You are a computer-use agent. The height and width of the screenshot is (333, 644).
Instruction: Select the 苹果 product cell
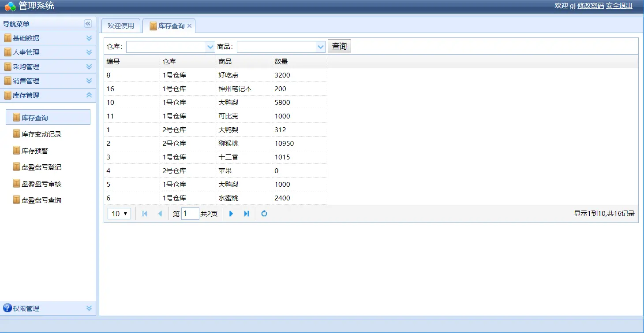click(x=244, y=171)
